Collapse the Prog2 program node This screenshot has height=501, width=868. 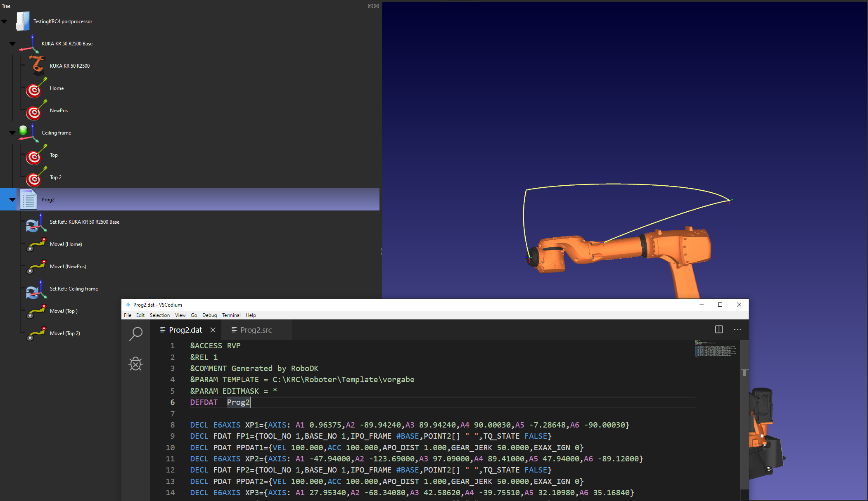(x=12, y=200)
